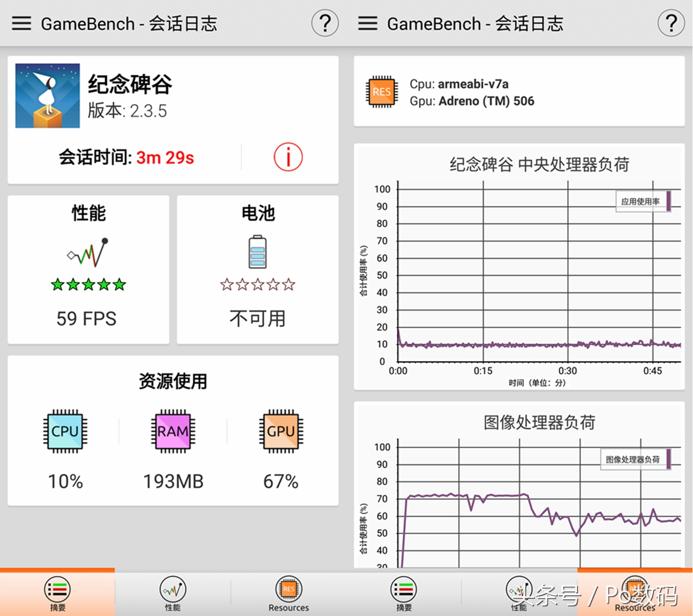Tap the battery icon under 电池
Viewport: 693px width, 616px height.
click(257, 252)
